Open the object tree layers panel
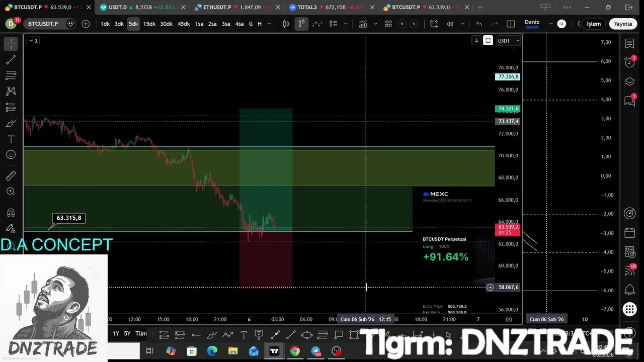 click(x=629, y=81)
